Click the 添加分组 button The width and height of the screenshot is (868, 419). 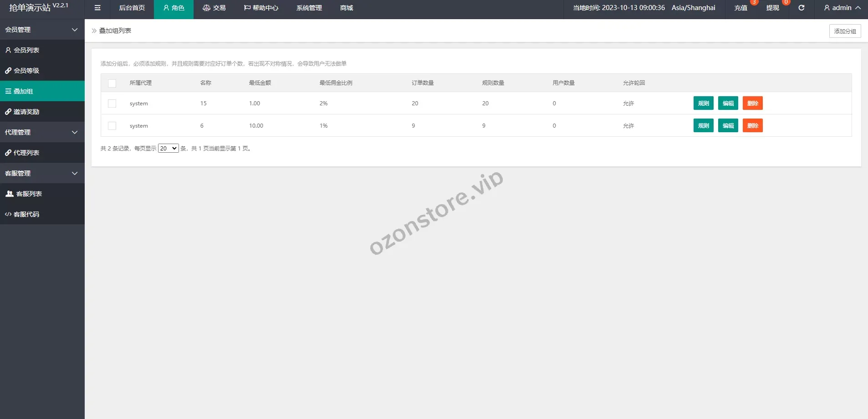845,31
